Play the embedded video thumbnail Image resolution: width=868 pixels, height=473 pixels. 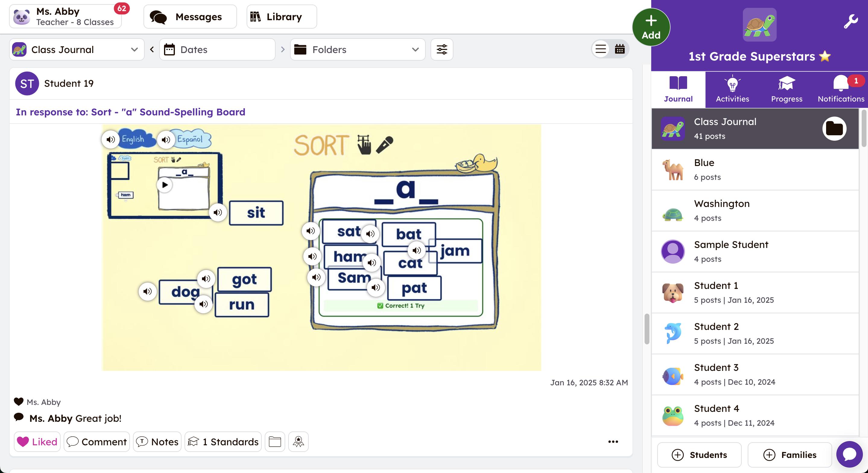click(164, 185)
